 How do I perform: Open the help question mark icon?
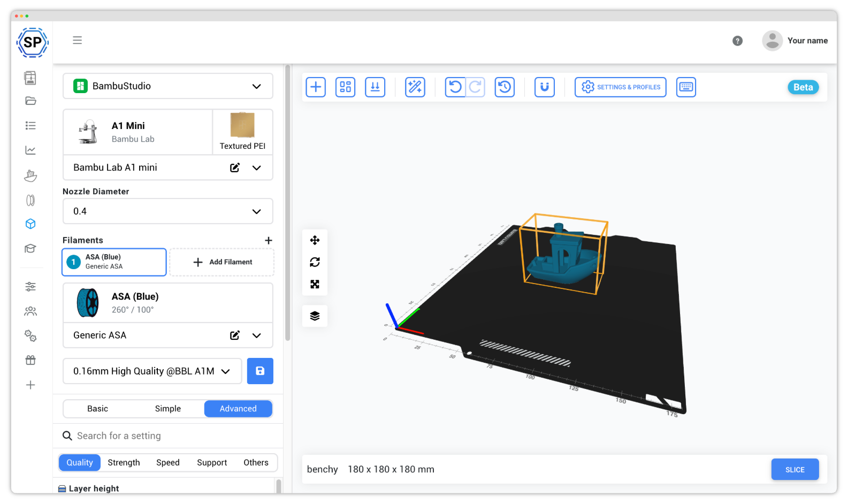point(737,41)
